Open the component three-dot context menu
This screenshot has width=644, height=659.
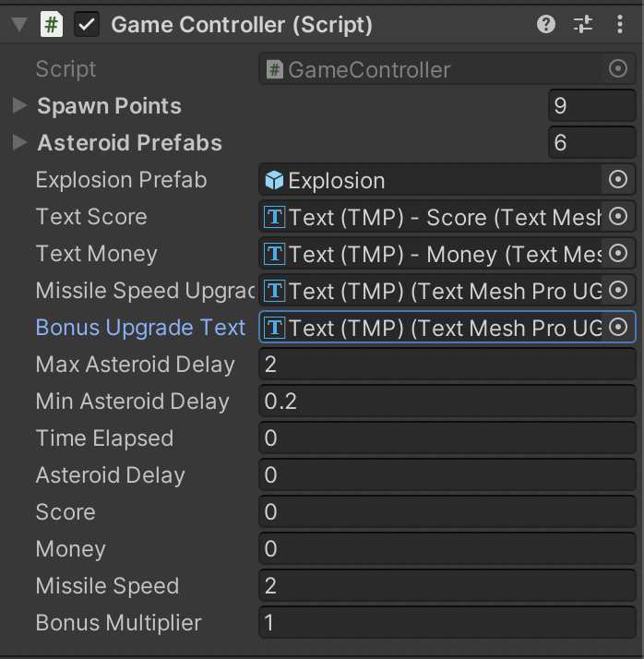(619, 25)
